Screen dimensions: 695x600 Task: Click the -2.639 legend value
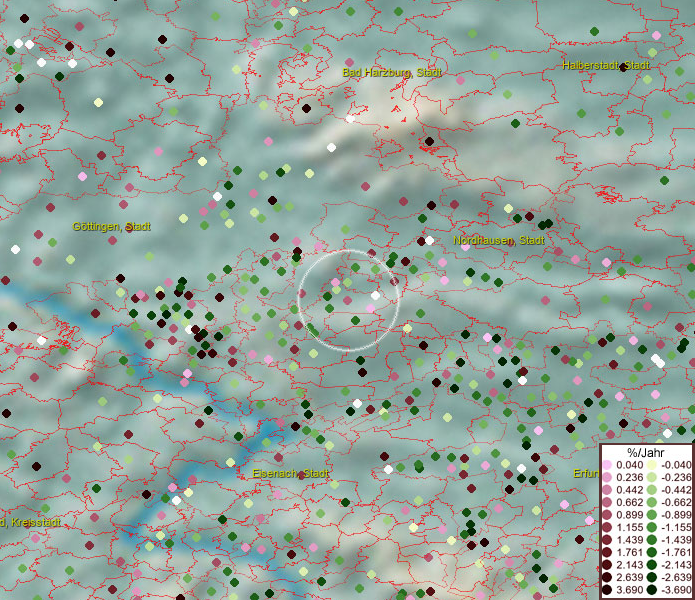pyautogui.click(x=676, y=577)
